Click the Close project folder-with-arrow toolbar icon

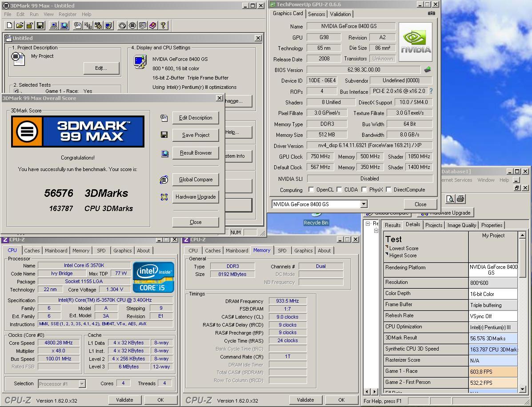tap(30, 25)
